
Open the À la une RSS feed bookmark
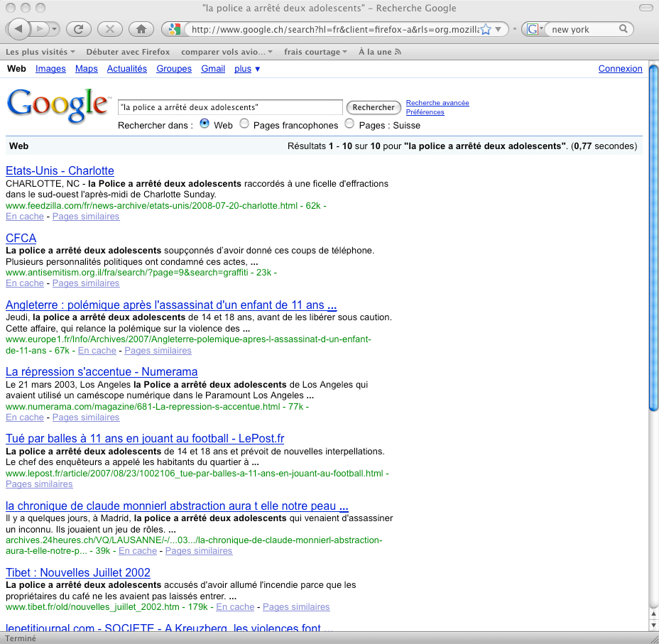379,52
